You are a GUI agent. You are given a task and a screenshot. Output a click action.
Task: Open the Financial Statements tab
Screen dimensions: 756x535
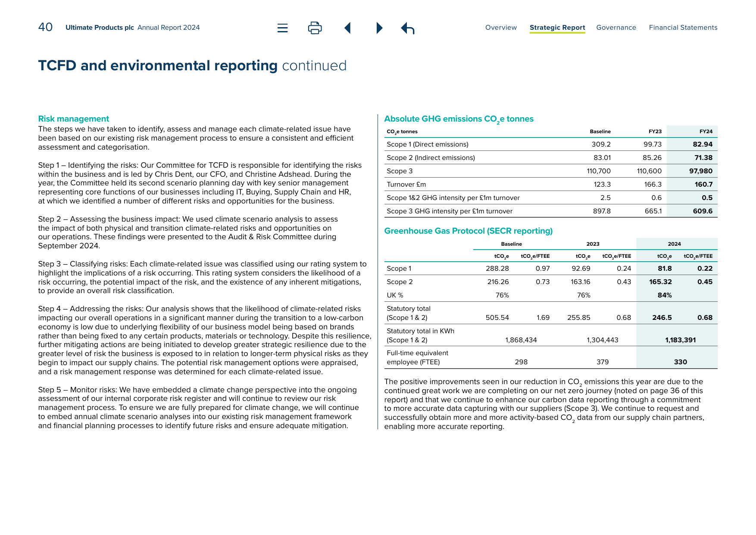pos(683,28)
